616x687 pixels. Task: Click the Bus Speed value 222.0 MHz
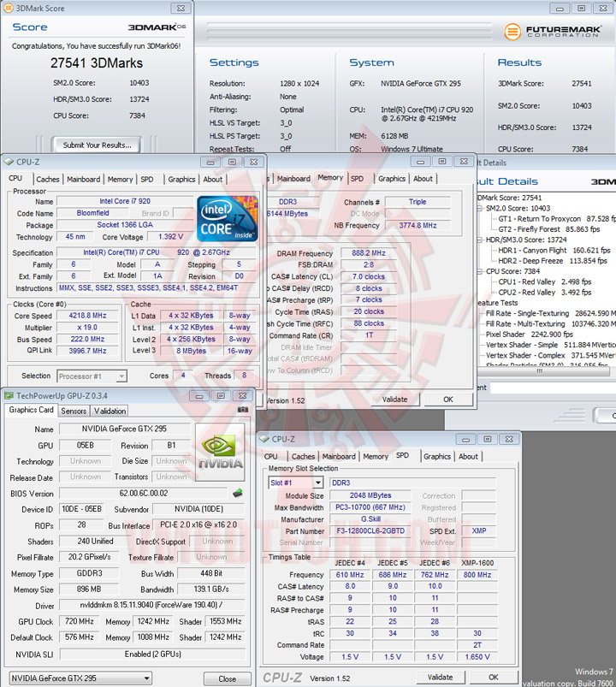[x=87, y=339]
